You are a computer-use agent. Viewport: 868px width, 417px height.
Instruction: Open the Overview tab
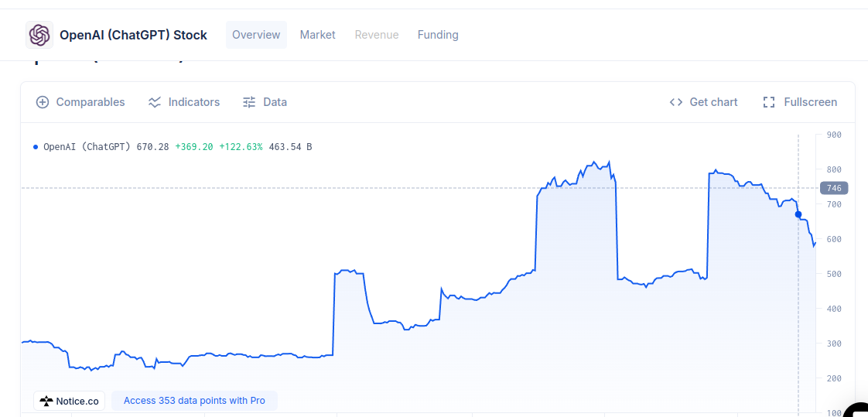click(256, 35)
